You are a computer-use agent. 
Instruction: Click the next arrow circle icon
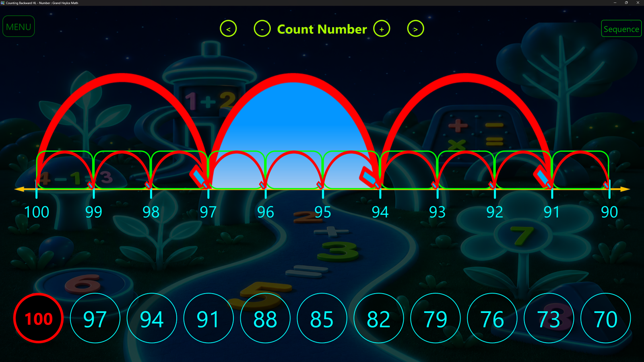(415, 29)
